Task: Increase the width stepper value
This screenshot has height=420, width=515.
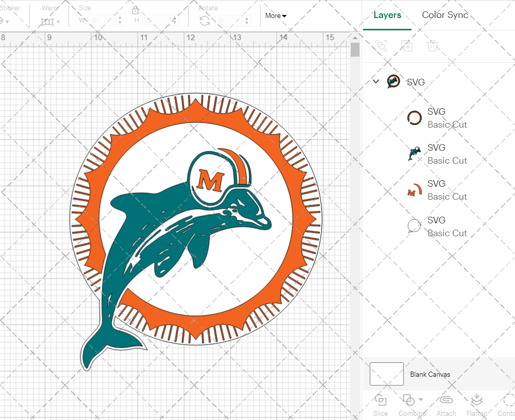Action: [120, 17]
